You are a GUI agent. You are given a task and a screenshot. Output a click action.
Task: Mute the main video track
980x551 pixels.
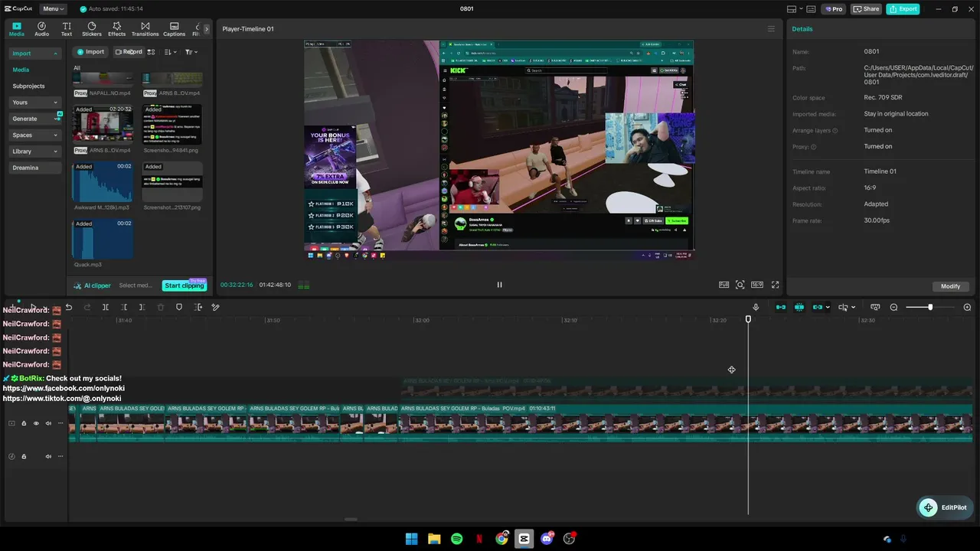48,423
